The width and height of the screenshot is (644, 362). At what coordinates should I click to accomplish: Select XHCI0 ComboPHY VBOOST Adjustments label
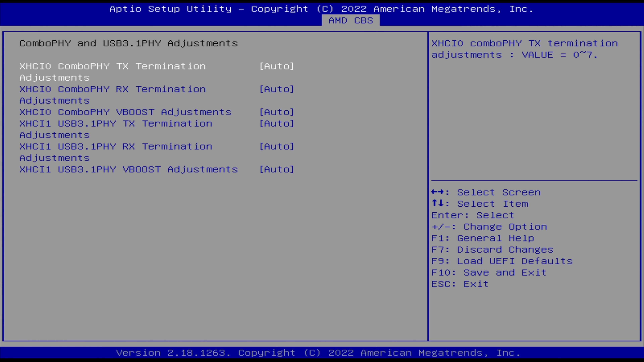coord(125,112)
